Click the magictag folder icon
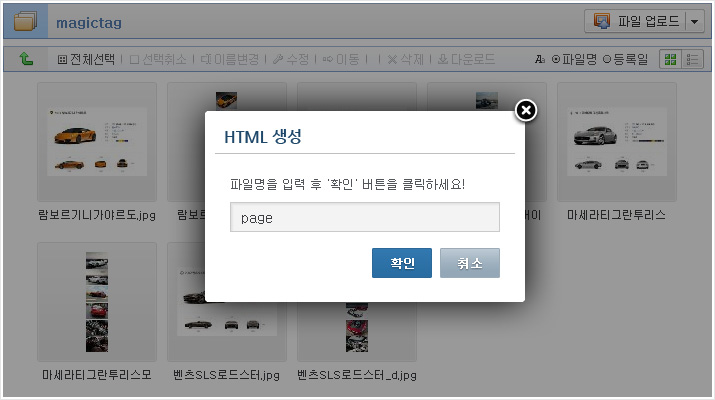 coord(25,21)
